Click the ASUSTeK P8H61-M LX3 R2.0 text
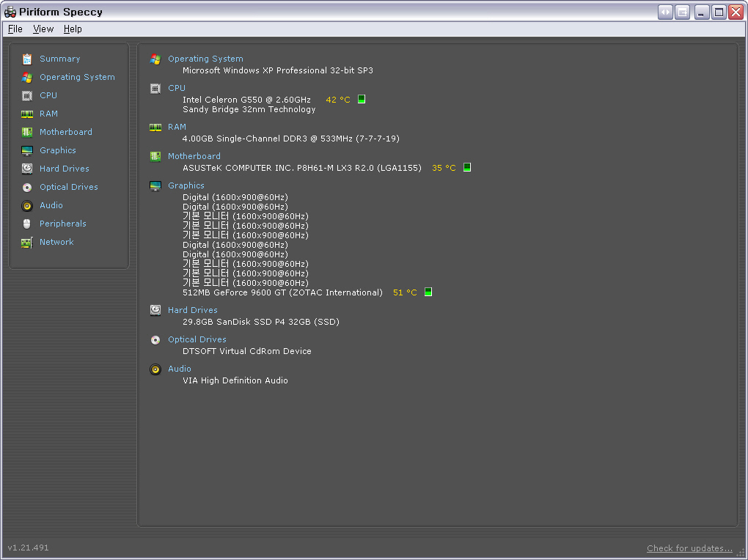 pyautogui.click(x=302, y=168)
